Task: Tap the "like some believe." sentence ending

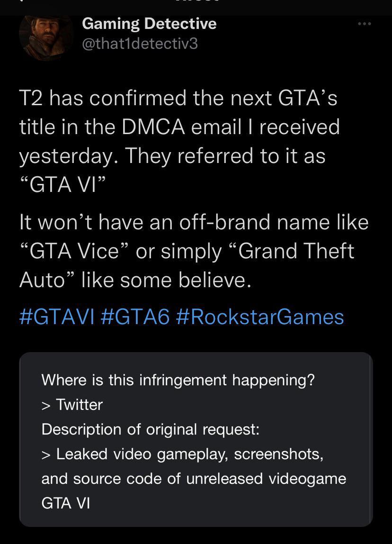Action: [x=166, y=280]
